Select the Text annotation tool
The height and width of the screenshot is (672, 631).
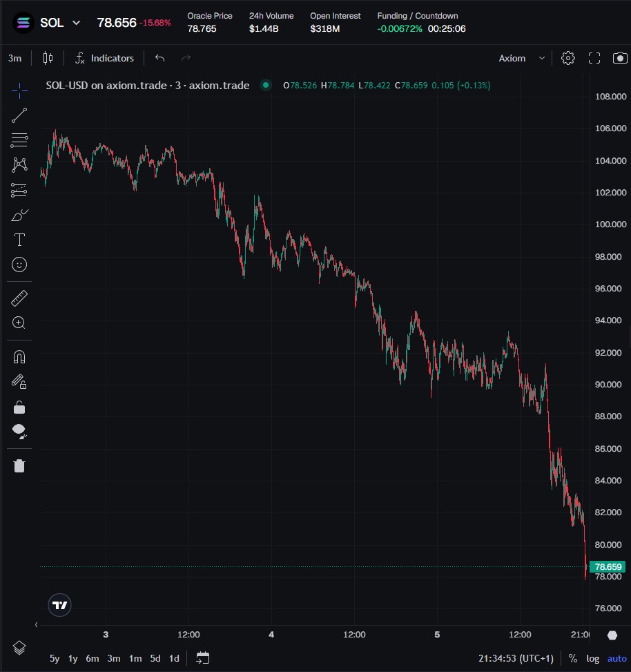[19, 240]
